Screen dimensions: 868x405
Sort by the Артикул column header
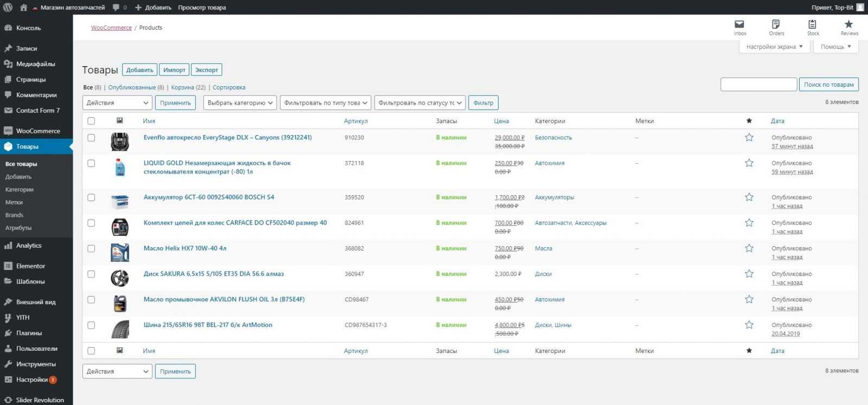point(356,121)
